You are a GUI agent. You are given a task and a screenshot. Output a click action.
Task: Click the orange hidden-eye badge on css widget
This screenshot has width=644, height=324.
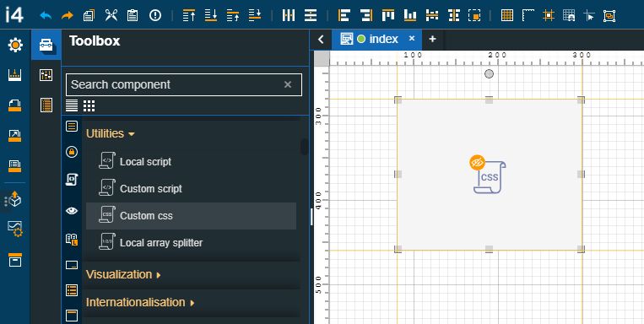(477, 163)
